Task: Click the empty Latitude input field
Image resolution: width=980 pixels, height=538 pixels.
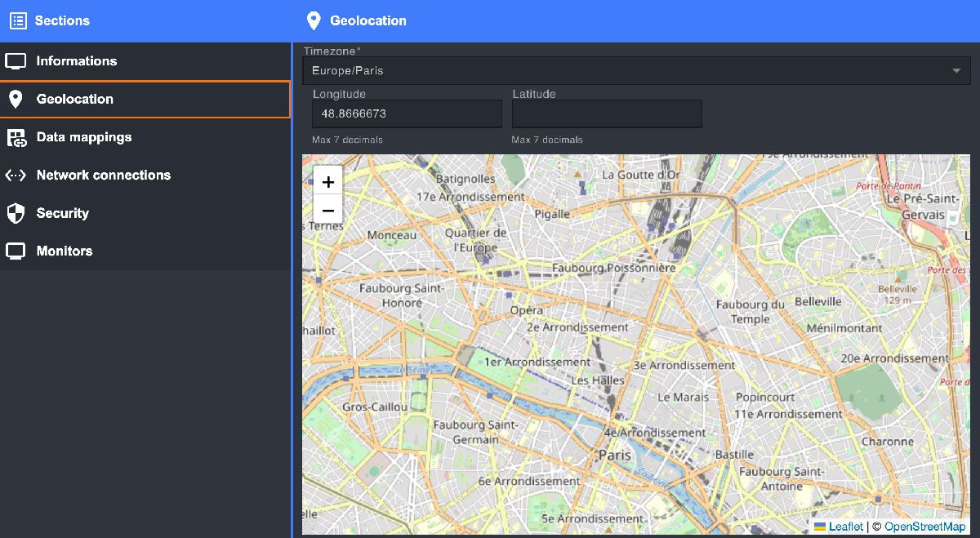Action: click(607, 114)
